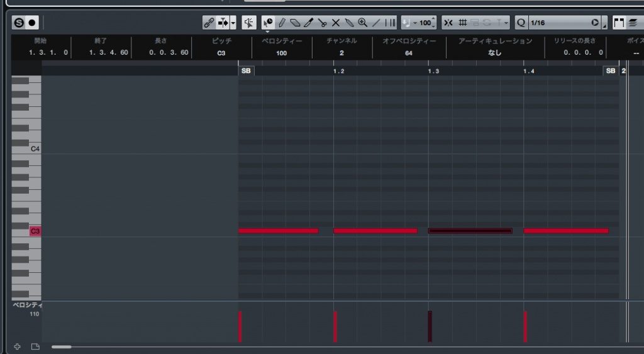Click the highlighted C3 piano key
644x354 pixels.
click(35, 231)
